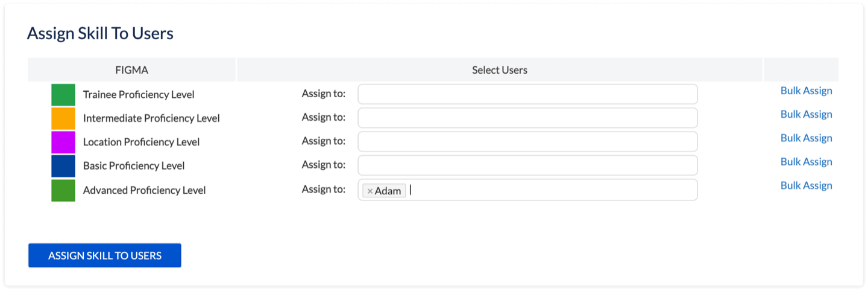Click Bulk Assign for Advanced Proficiency Level
Image resolution: width=868 pixels, height=291 pixels.
(x=806, y=185)
